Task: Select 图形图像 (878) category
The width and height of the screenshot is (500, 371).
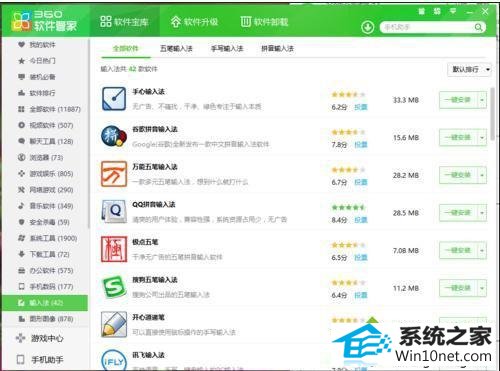Action: [45, 319]
